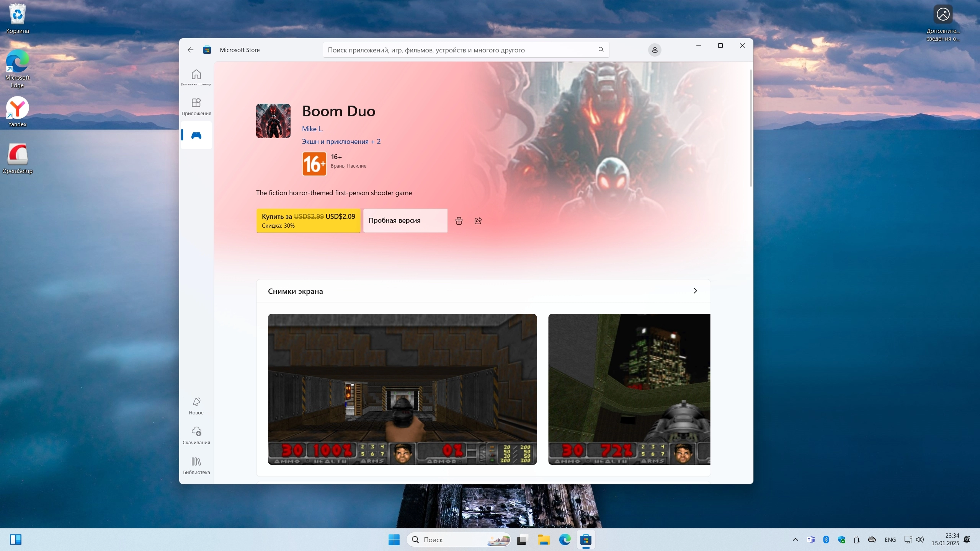Open the Mike L. publisher link
This screenshot has width=980, height=551.
point(312,129)
